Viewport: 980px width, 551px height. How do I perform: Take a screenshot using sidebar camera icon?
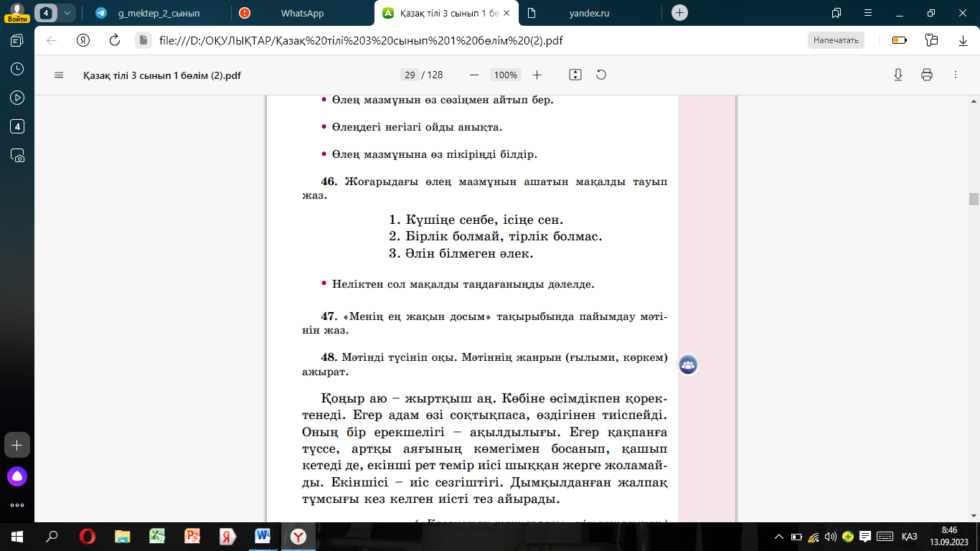17,155
